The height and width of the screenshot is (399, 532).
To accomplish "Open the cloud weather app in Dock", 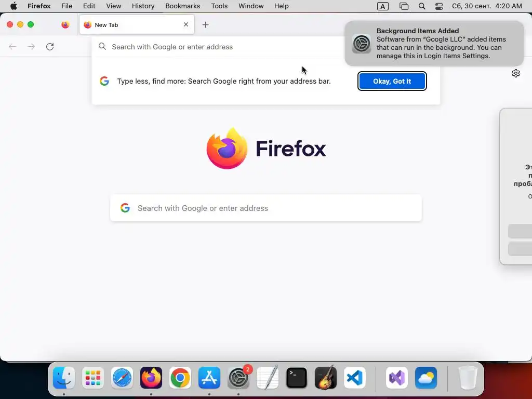I will coord(426,378).
